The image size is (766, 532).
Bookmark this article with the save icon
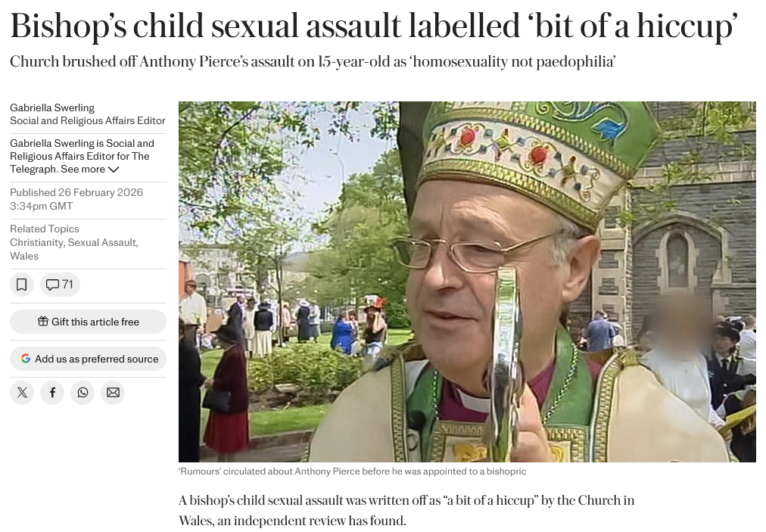(x=21, y=285)
